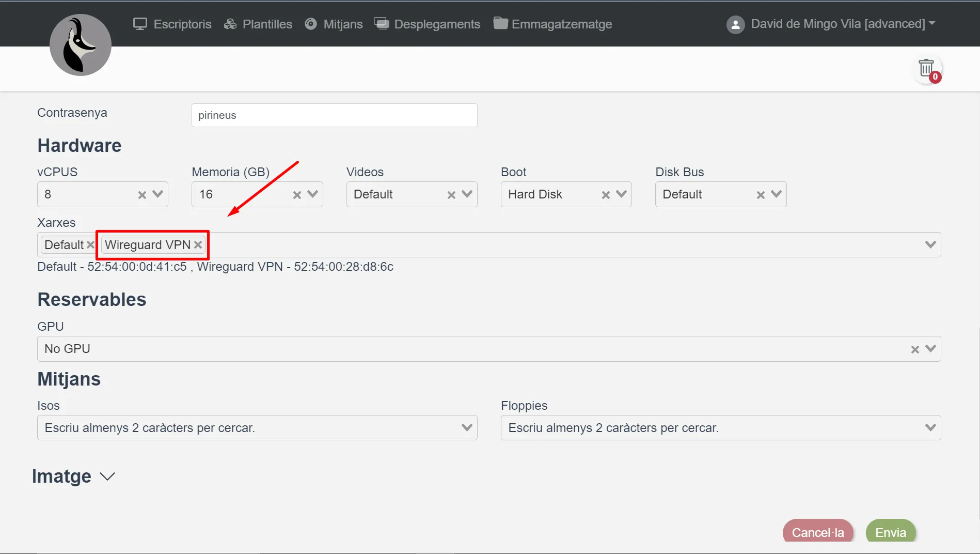
Task: Click the Cancel·la button
Action: 817,532
